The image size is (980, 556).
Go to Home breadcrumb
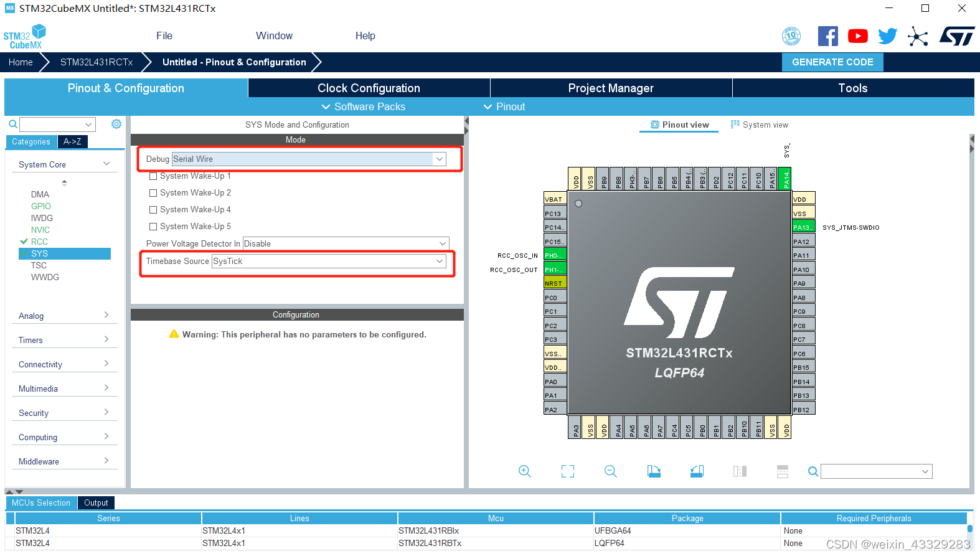click(21, 62)
